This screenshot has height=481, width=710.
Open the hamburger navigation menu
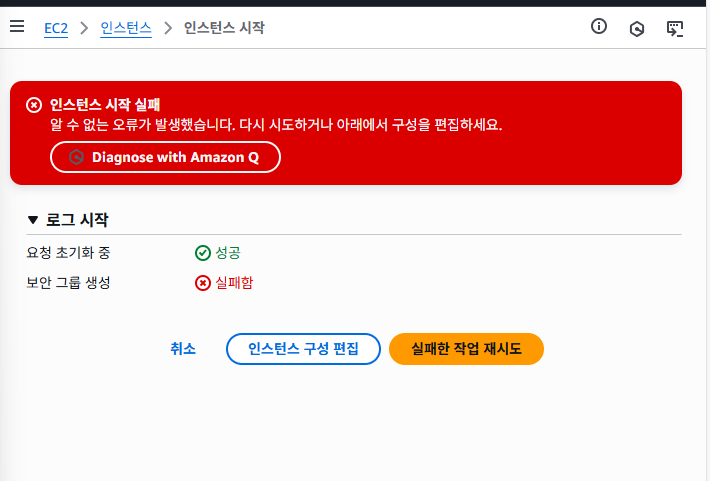coord(17,26)
